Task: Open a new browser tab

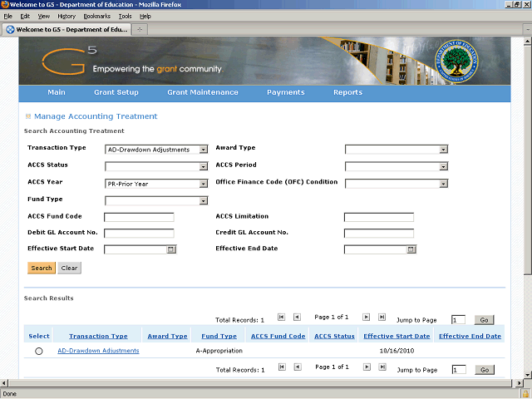Action: [x=140, y=30]
